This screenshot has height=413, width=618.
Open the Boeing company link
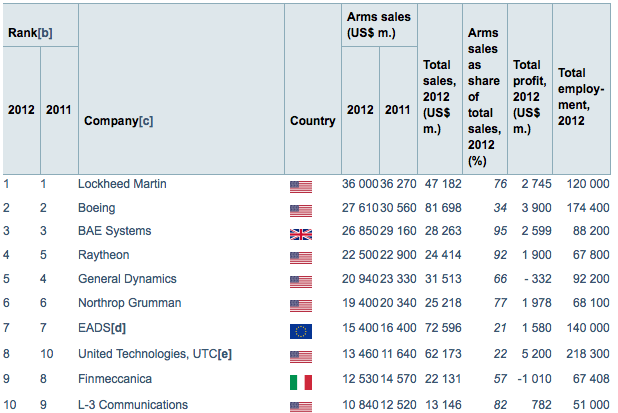(97, 208)
